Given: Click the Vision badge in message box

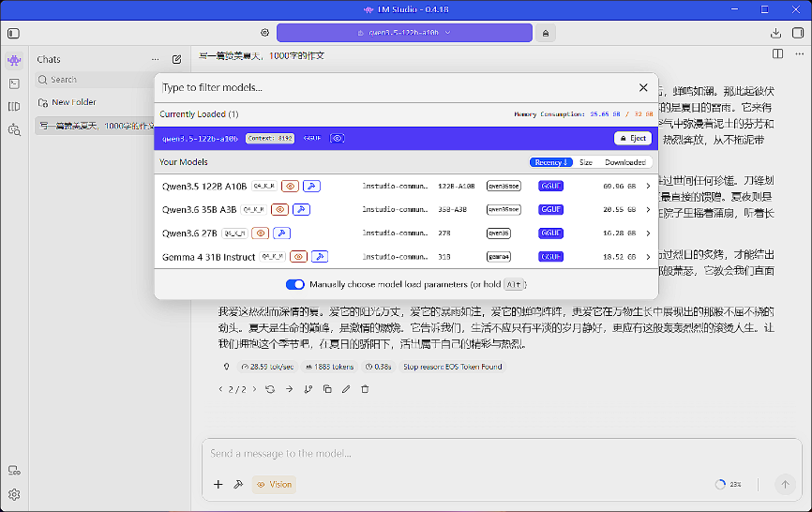Looking at the screenshot, I should pos(275,485).
